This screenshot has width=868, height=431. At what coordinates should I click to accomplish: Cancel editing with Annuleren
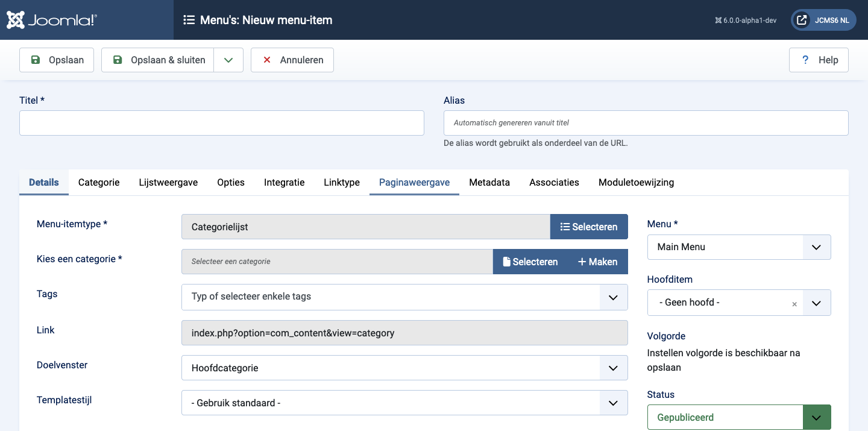(x=292, y=60)
